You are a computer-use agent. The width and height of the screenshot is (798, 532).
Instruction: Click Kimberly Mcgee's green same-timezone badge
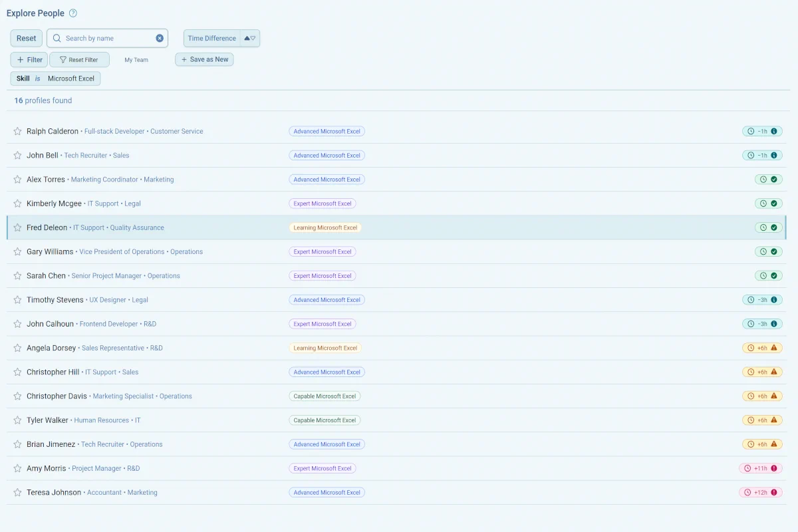pos(769,203)
